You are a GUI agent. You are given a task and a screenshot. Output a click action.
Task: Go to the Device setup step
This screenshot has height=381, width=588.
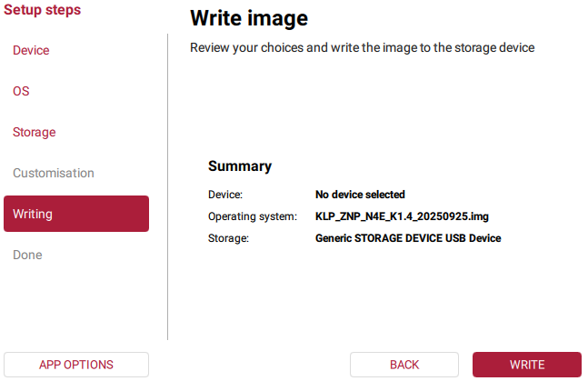click(31, 50)
